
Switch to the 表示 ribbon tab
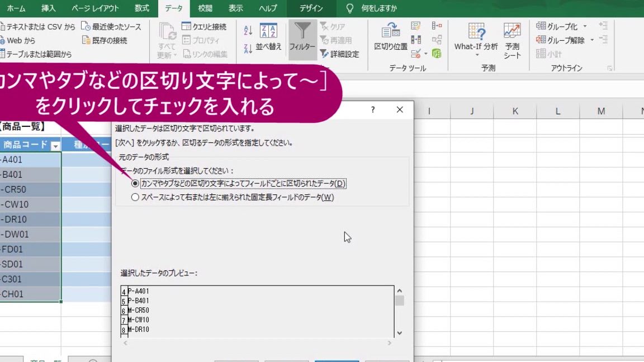[236, 8]
